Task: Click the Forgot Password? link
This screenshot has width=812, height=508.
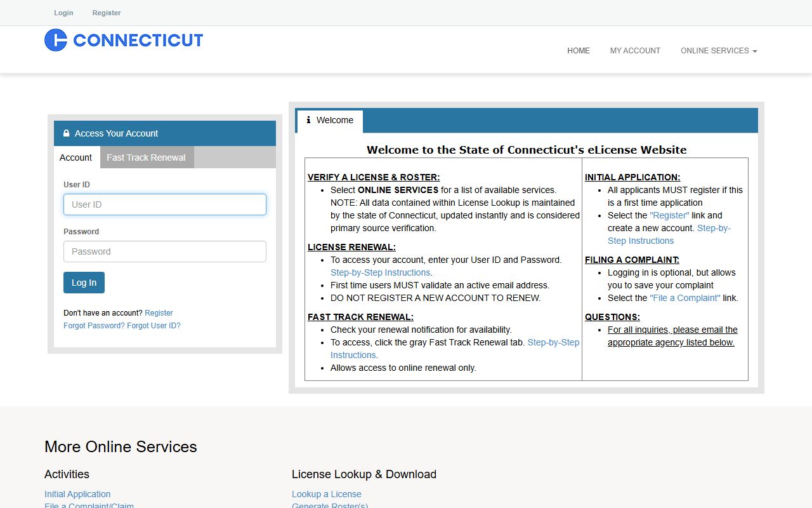Action: 94,326
